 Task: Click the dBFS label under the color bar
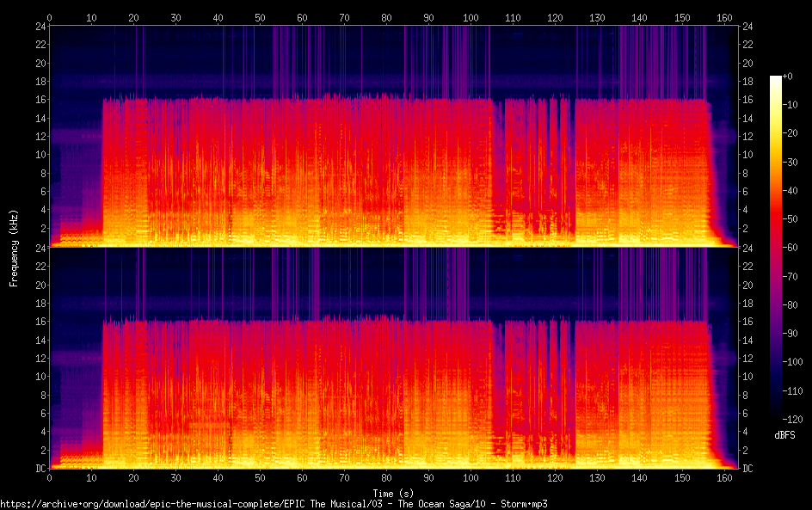784,436
